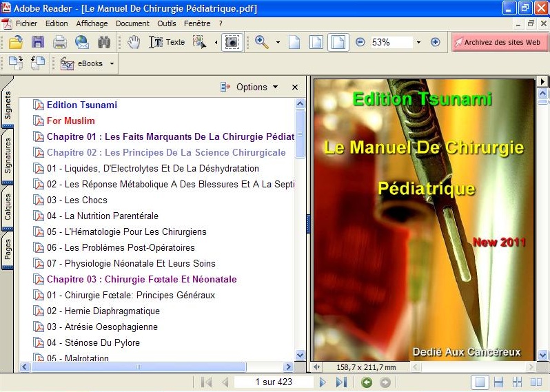550x392 pixels.
Task: Toggle the Fit Width page view button
Action: 338,42
